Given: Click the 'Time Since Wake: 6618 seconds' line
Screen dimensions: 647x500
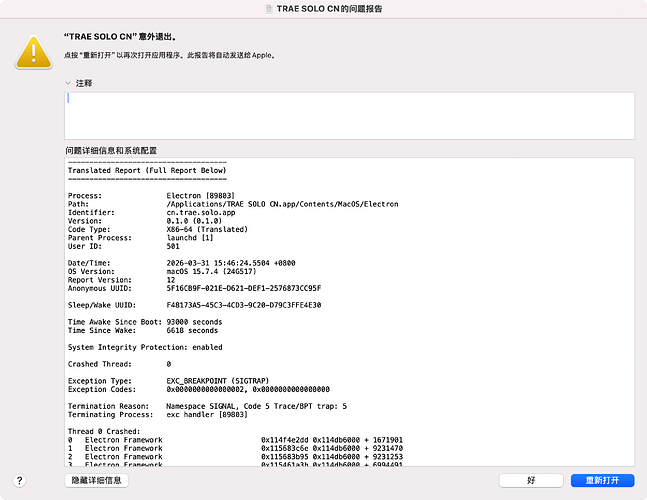Looking at the screenshot, I should pyautogui.click(x=143, y=330).
